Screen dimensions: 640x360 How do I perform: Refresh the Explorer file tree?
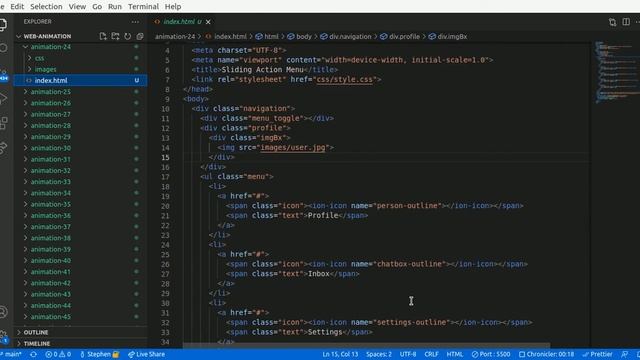pyautogui.click(x=128, y=36)
